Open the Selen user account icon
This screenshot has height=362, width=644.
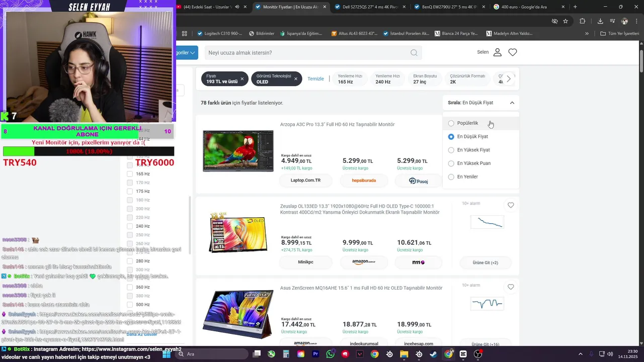(497, 52)
